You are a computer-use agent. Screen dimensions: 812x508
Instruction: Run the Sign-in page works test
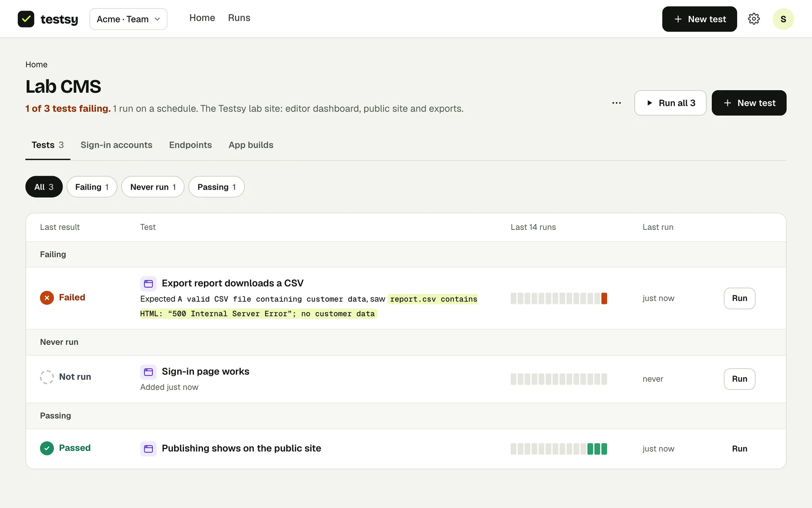[x=739, y=379]
